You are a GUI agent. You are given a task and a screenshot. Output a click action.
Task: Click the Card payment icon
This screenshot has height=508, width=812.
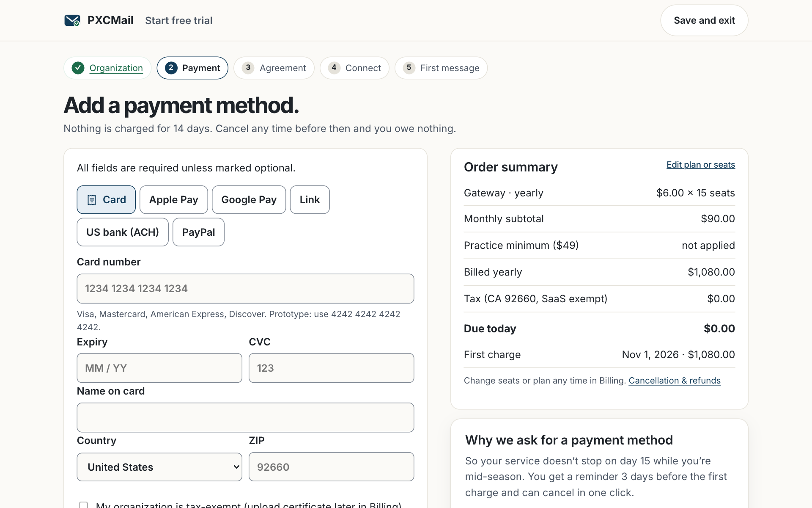[x=92, y=200]
